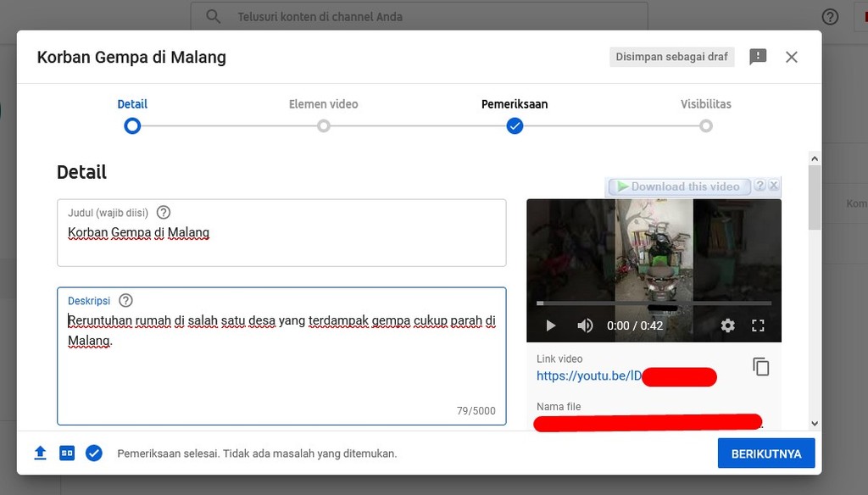This screenshot has height=495, width=868.
Task: Go to the Detail step
Action: click(x=132, y=104)
